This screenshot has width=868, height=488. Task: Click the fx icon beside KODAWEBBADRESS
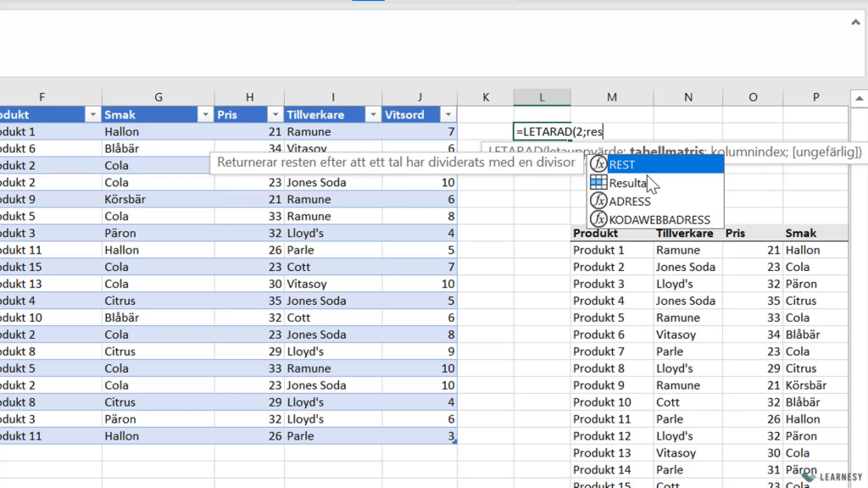coord(599,219)
